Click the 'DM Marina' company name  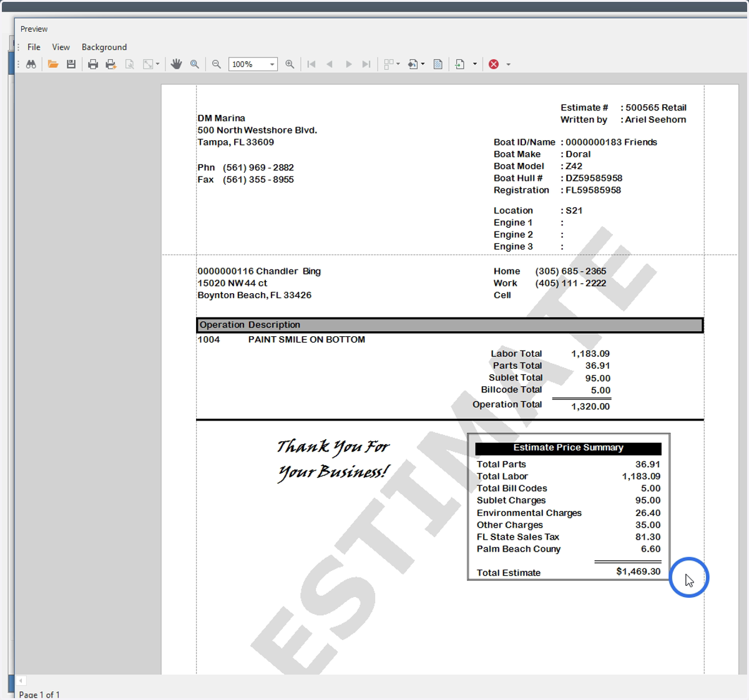[x=222, y=118]
